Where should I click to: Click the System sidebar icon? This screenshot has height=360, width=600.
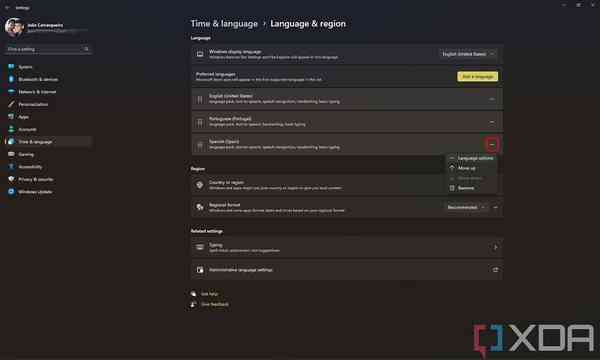(11, 67)
